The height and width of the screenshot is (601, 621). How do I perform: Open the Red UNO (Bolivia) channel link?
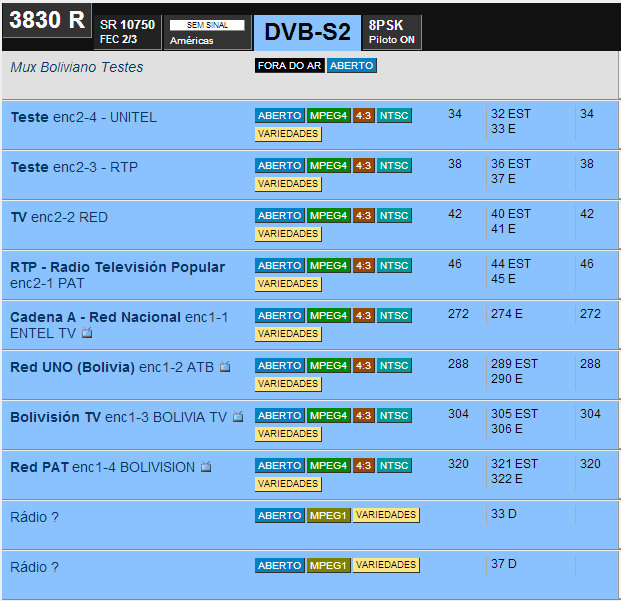(x=72, y=367)
